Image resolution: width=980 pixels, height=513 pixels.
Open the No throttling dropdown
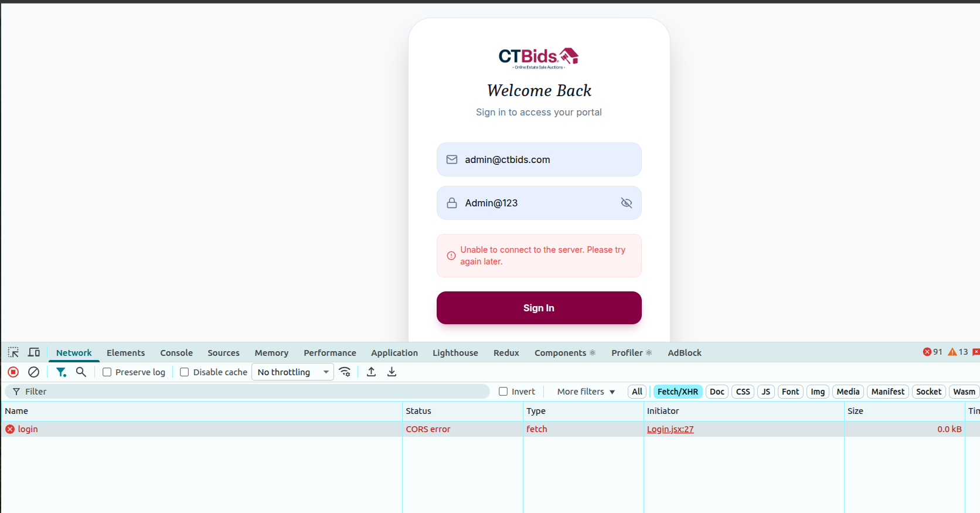click(x=292, y=372)
